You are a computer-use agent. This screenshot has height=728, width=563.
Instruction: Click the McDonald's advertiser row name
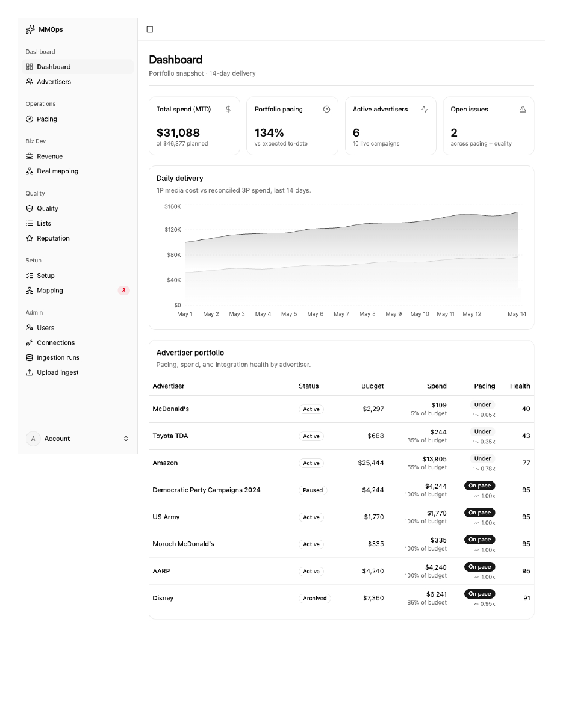point(171,409)
